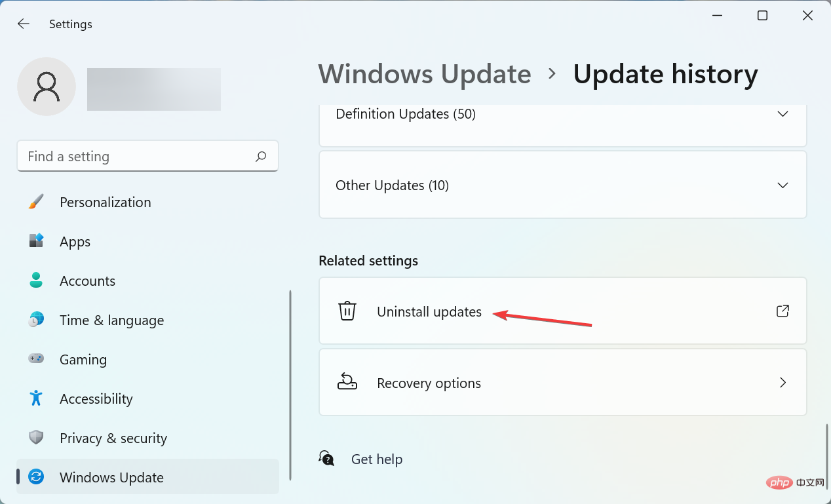This screenshot has height=504, width=831.
Task: Go to Apps settings
Action: pyautogui.click(x=148, y=241)
